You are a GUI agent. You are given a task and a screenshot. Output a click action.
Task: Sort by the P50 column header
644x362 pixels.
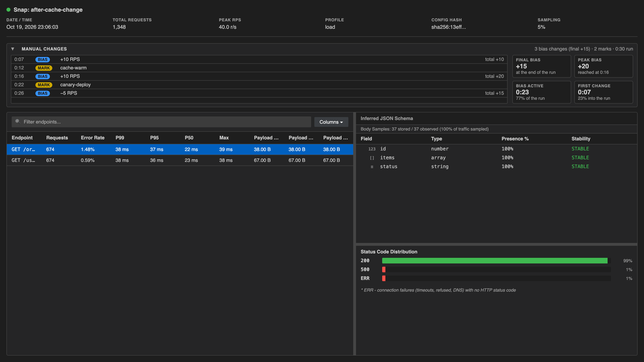tap(189, 138)
